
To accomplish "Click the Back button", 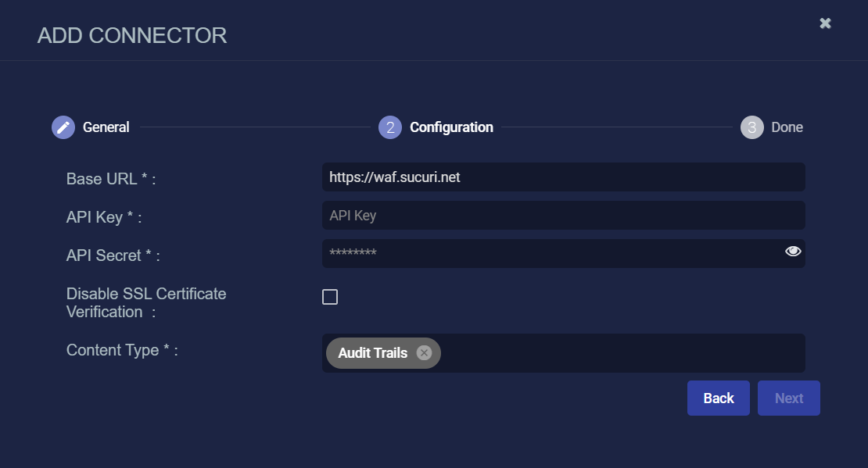I will 719,398.
